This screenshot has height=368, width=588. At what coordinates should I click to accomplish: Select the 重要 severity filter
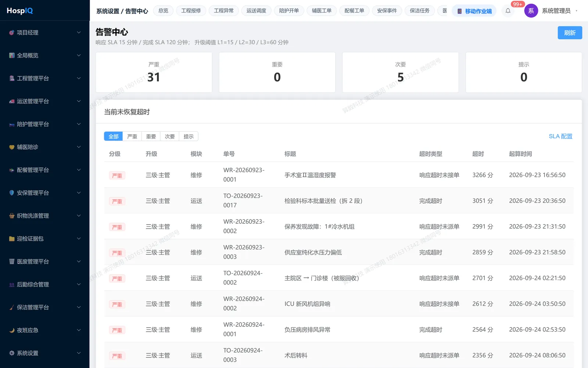(x=151, y=137)
